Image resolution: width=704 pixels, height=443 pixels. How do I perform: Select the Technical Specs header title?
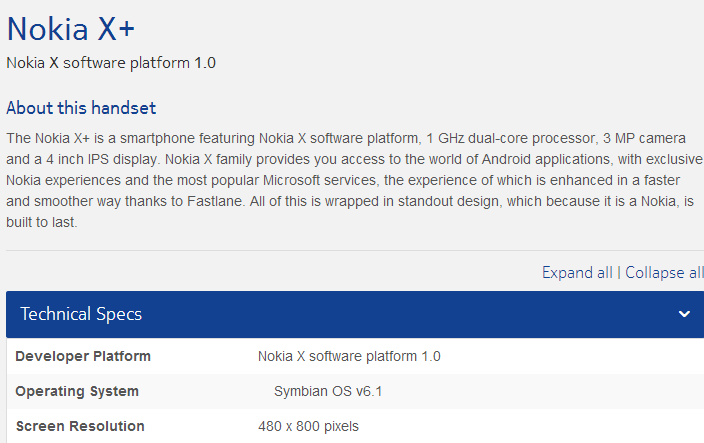pos(81,314)
